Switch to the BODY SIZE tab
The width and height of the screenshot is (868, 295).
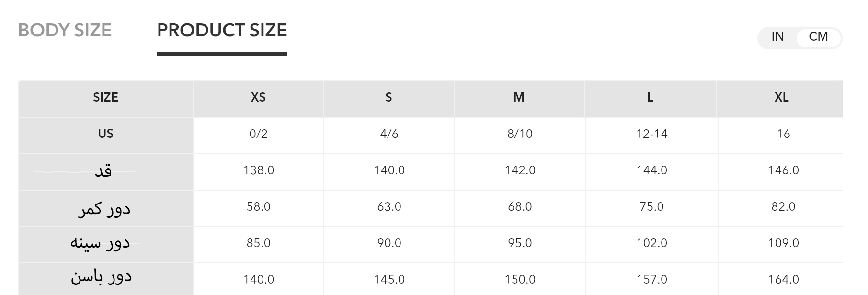(x=65, y=30)
